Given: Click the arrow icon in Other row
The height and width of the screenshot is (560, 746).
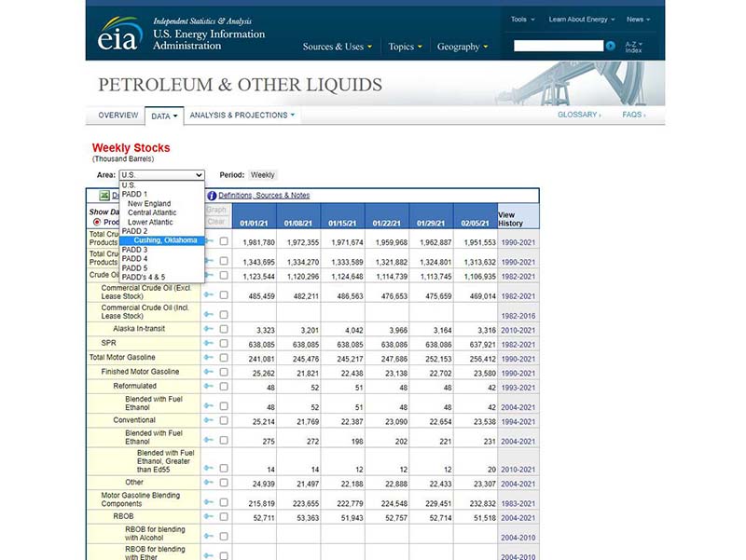Looking at the screenshot, I should point(208,483).
